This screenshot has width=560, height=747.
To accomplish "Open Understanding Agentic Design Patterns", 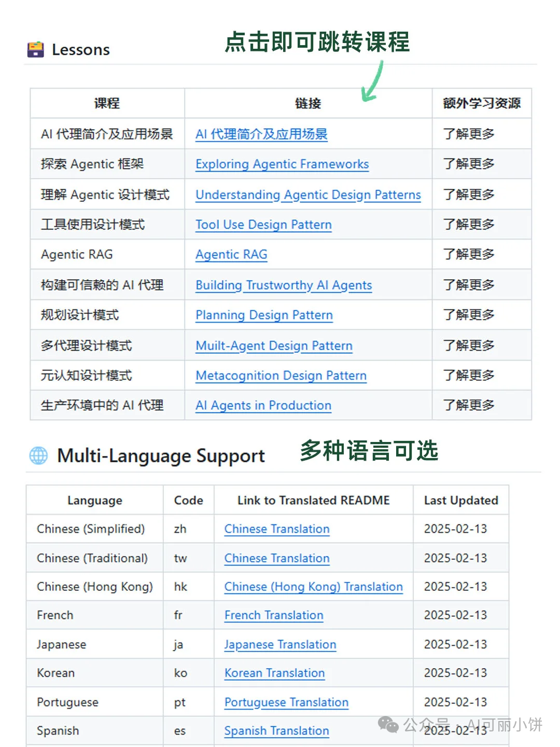I will click(x=307, y=195).
